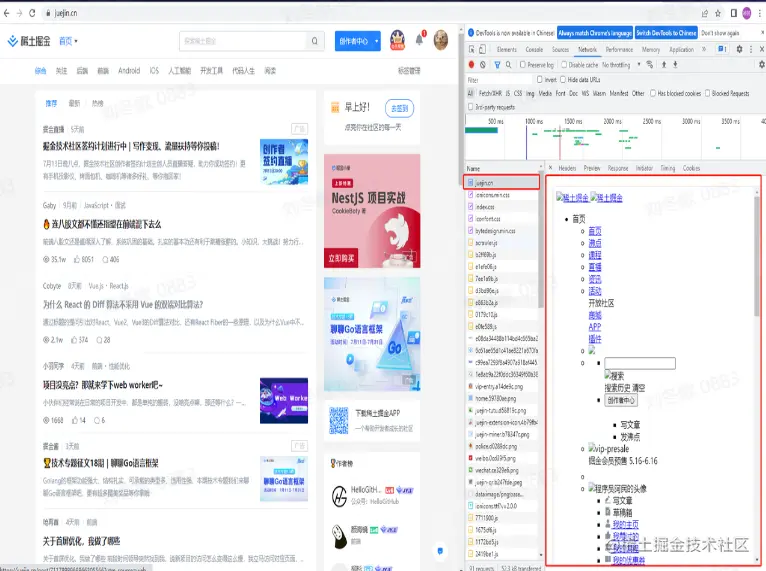Toggle the Network filter funnel icon
This screenshot has width=766, height=571.
tap(497, 64)
